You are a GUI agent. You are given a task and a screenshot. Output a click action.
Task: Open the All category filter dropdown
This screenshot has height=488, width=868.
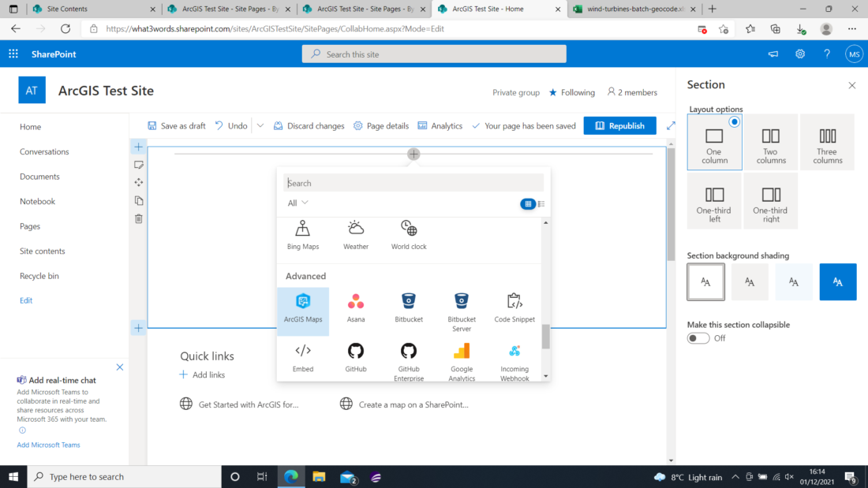(297, 203)
